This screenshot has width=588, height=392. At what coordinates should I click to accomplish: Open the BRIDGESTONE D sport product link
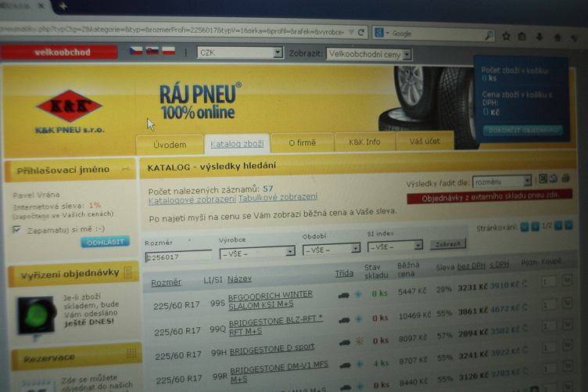[x=272, y=349]
